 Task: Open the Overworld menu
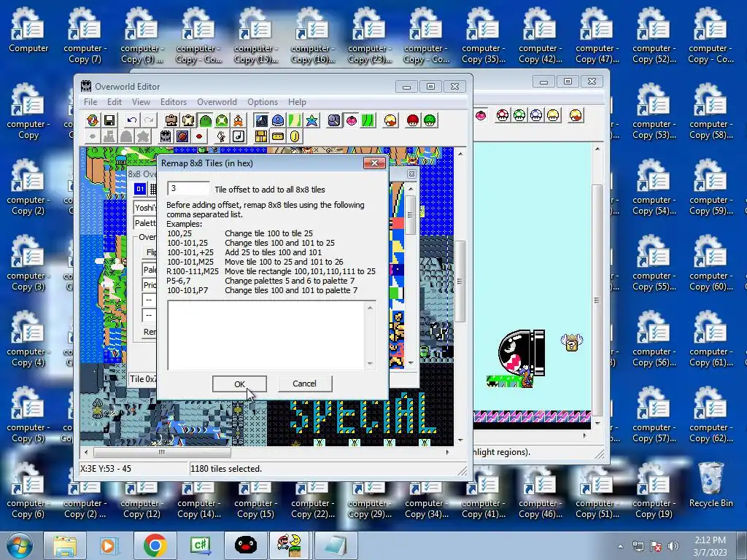[x=217, y=102]
